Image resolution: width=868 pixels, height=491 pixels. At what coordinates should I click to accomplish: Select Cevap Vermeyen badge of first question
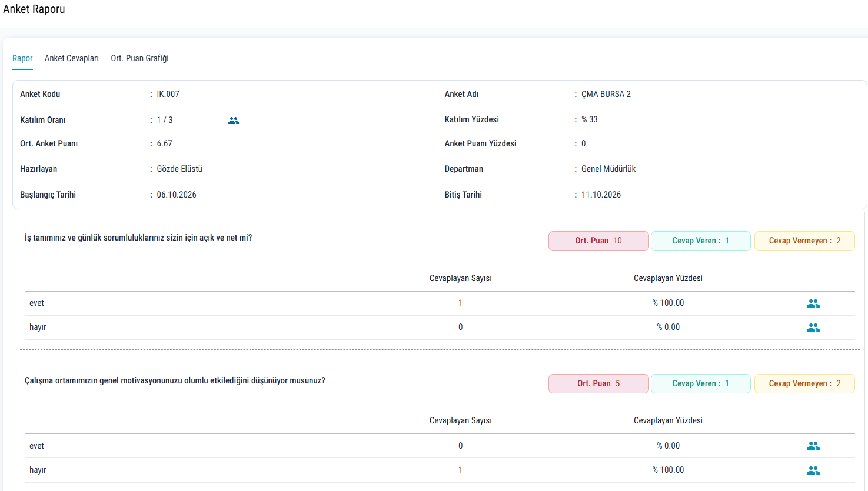point(804,241)
